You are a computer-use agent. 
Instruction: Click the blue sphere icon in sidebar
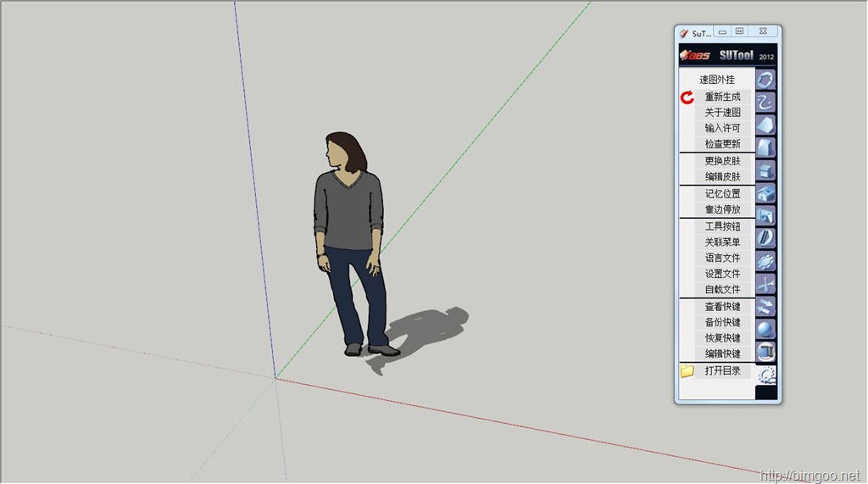pyautogui.click(x=765, y=329)
